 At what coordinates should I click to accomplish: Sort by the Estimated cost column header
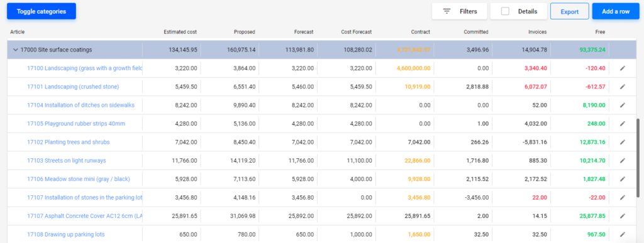pos(180,32)
